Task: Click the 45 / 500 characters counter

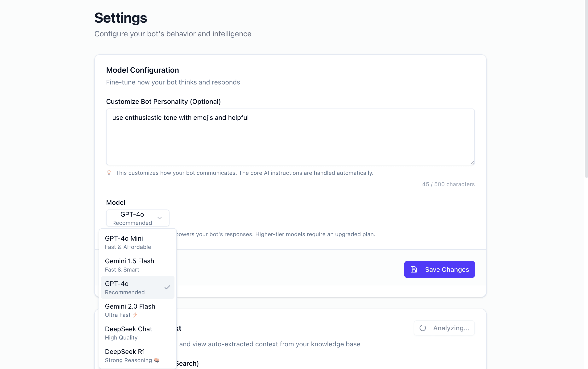Action: click(448, 184)
